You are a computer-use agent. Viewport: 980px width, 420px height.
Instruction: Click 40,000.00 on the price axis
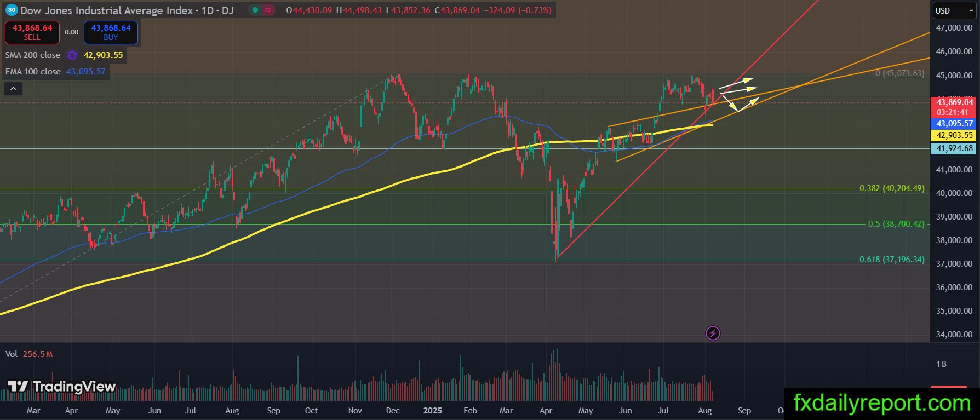coord(954,193)
